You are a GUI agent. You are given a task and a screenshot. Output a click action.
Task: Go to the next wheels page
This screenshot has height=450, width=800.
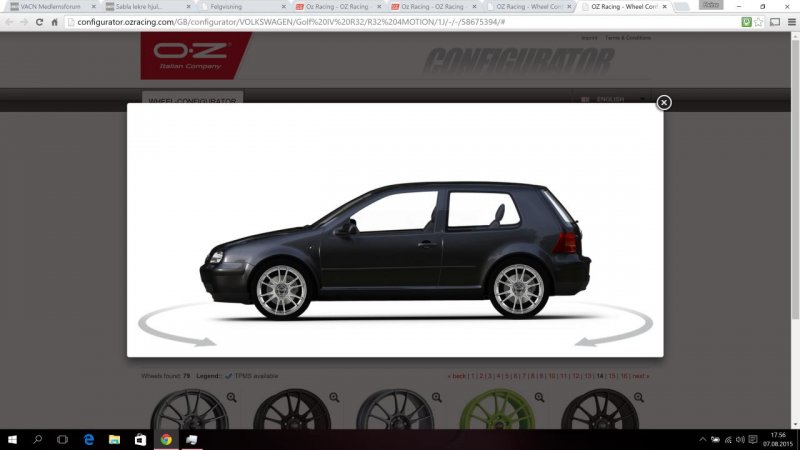click(x=640, y=376)
